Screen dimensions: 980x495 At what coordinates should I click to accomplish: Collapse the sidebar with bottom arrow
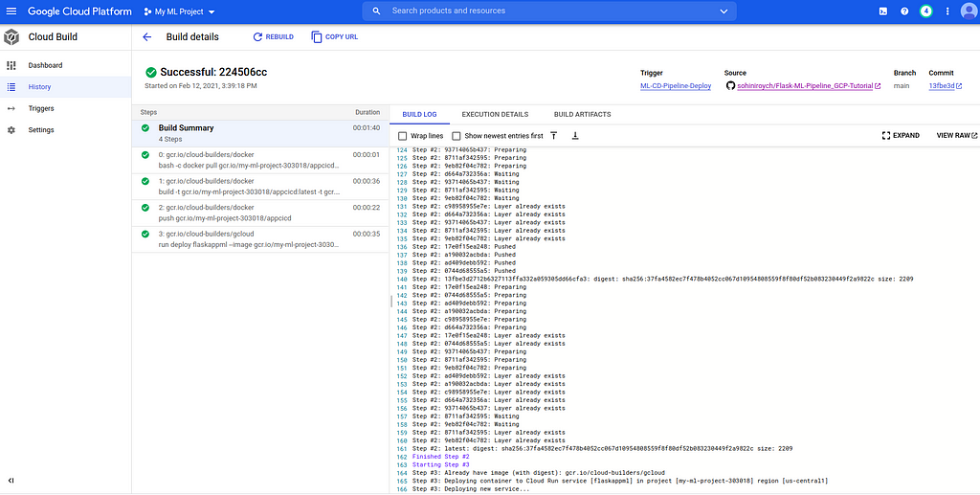(11, 481)
